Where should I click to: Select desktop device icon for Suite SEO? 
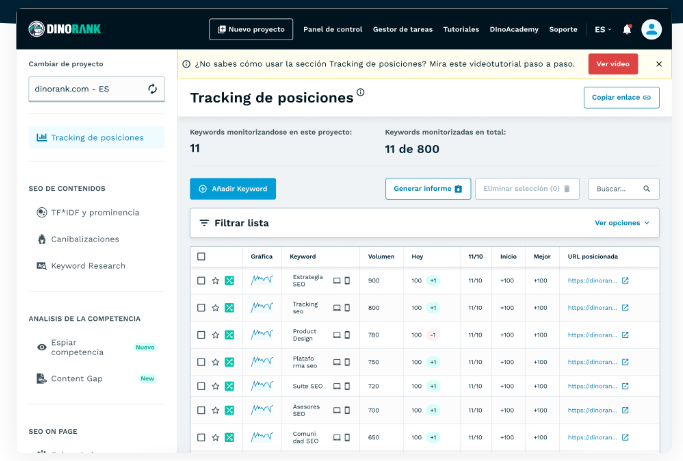(x=337, y=386)
